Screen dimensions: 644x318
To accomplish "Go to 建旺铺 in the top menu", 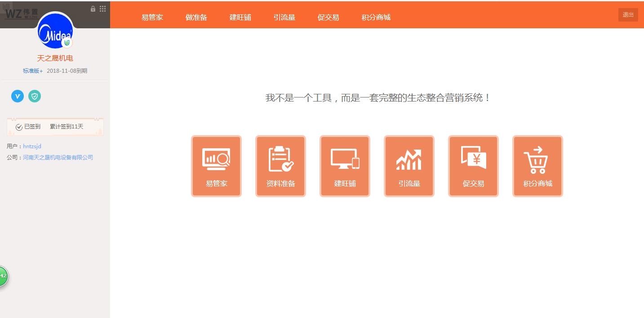I will click(x=240, y=18).
